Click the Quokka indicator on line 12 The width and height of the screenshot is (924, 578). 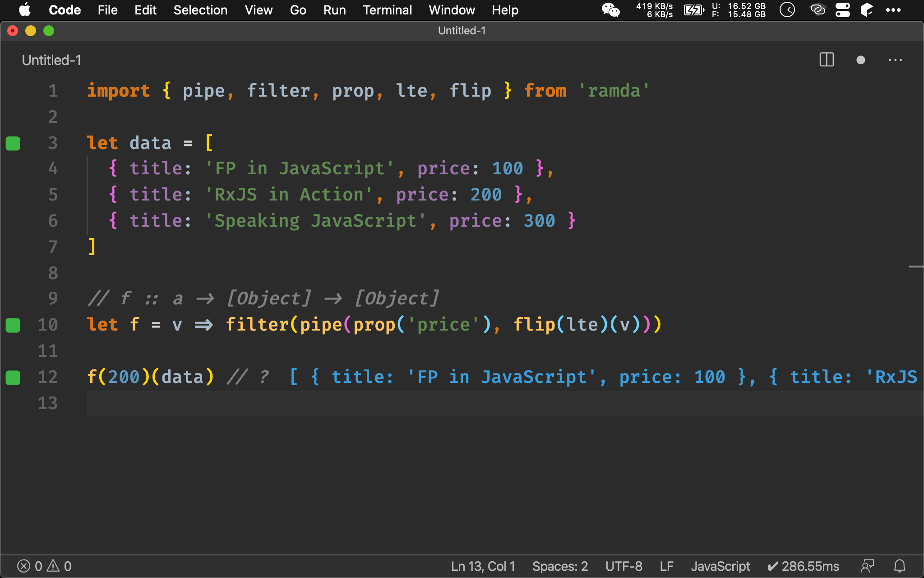tap(13, 378)
